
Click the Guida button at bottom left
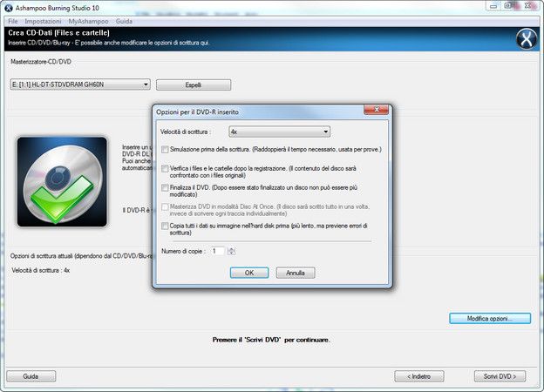[x=31, y=376]
